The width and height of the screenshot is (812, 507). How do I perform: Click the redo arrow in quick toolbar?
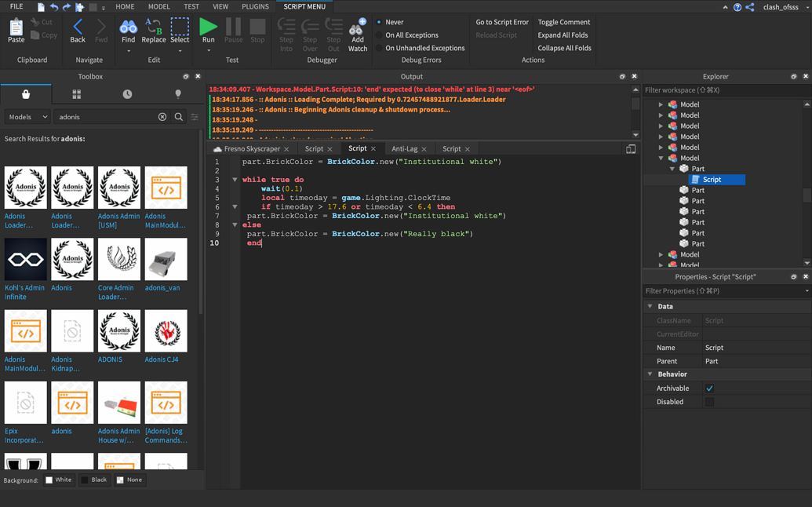(x=66, y=7)
